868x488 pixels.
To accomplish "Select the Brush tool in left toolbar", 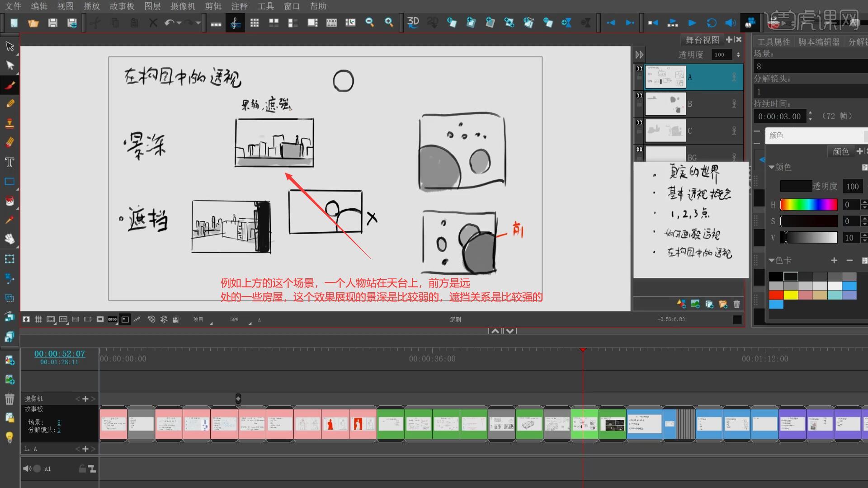I will coord(9,85).
